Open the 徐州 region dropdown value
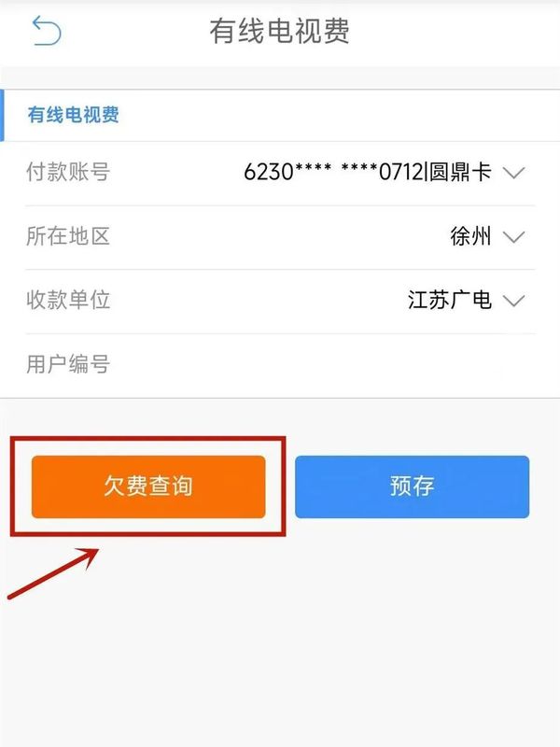Screen dimensions: 560x747 pos(470,236)
